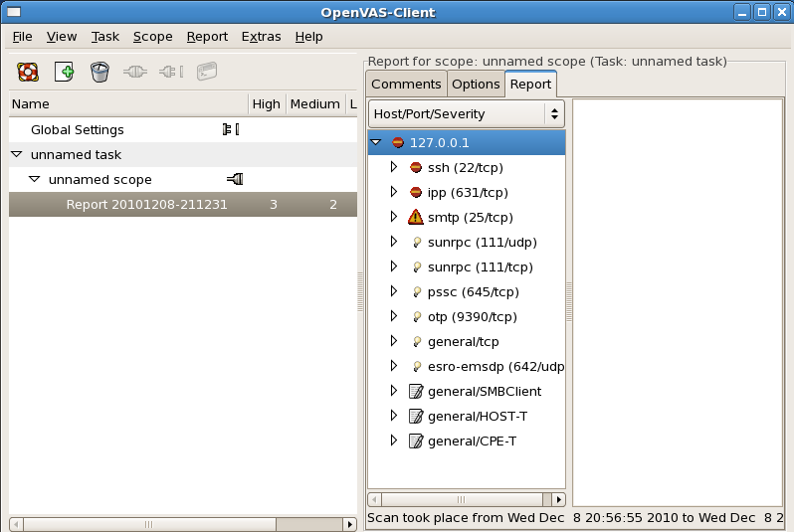
Task: Click the warning triangle icon for smtp (25/tcp)
Action: pyautogui.click(x=416, y=217)
